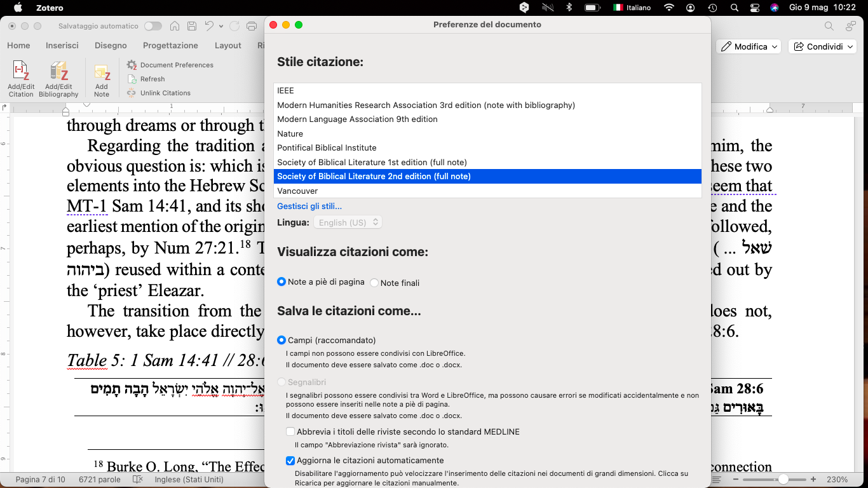Viewport: 868px width, 488px height.
Task: Open the Modifica dropdown button
Action: [750, 46]
